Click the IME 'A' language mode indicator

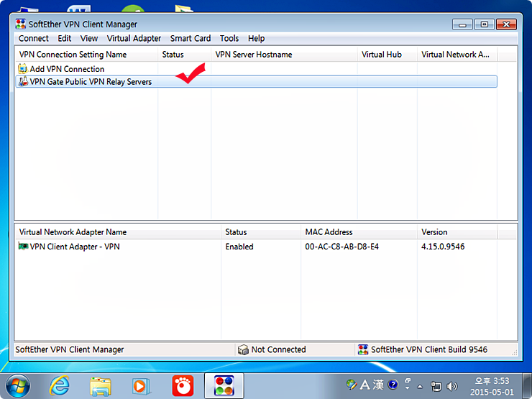tap(364, 385)
